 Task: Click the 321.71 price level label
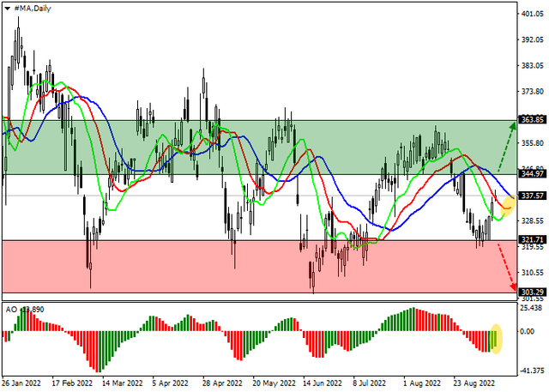pyautogui.click(x=534, y=239)
